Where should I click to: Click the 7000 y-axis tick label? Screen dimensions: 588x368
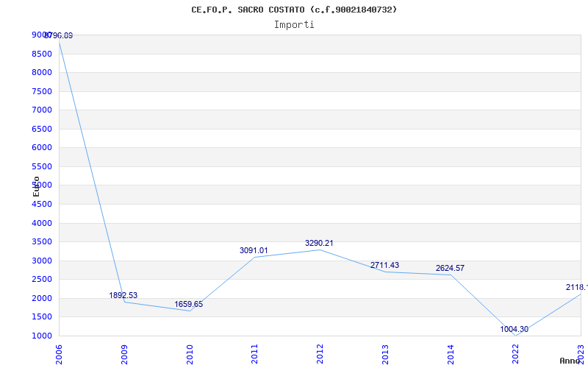pyautogui.click(x=42, y=110)
